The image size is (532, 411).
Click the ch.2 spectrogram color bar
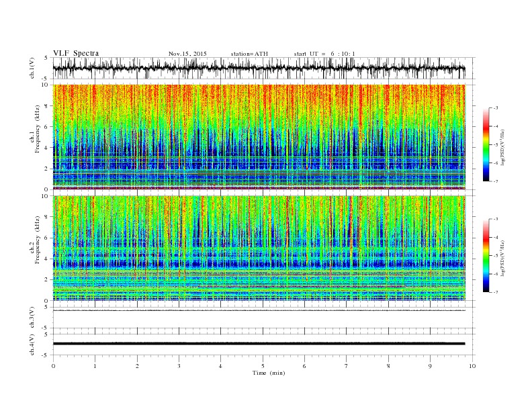pyautogui.click(x=486, y=255)
